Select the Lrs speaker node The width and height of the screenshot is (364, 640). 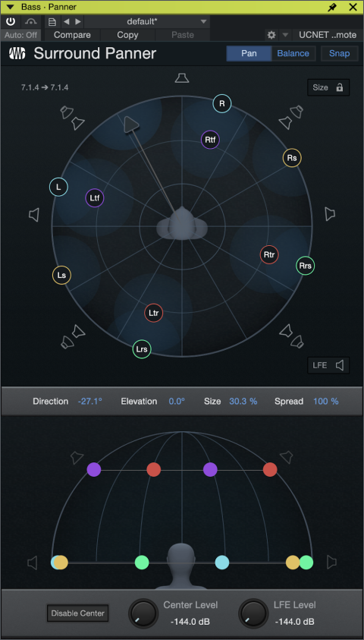[x=142, y=349]
